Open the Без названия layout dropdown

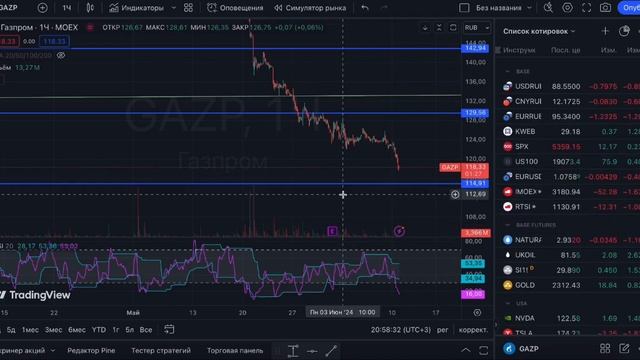(x=503, y=8)
